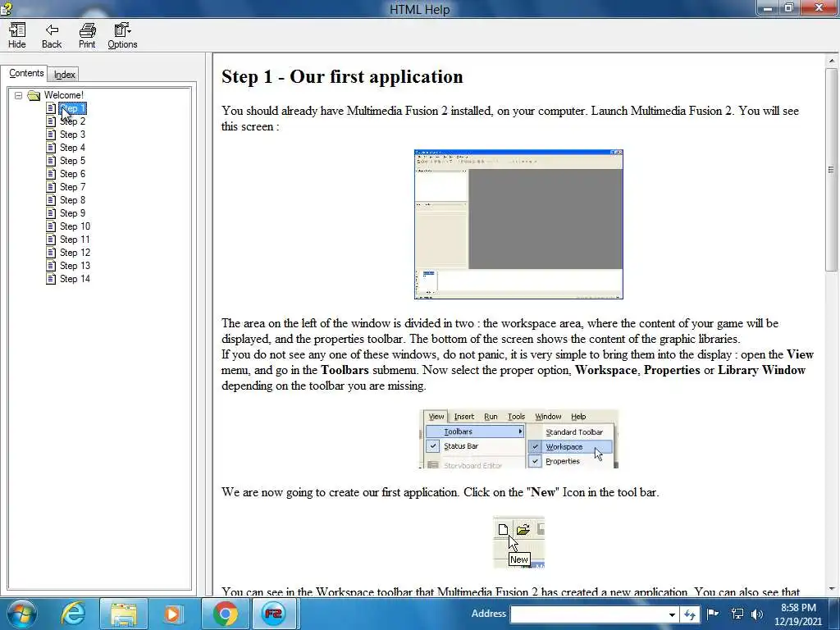The width and height of the screenshot is (840, 630).
Task: Open Google Chrome from taskbar
Action: [225, 614]
